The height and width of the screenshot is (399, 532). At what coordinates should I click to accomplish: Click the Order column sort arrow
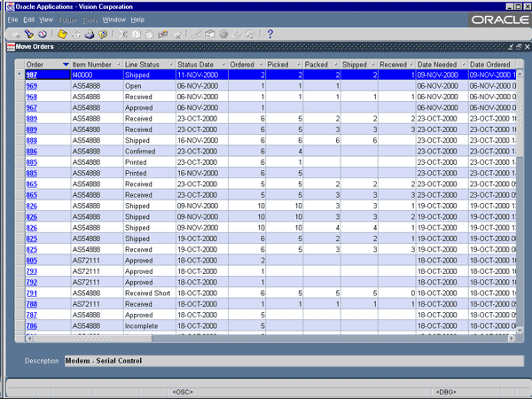pyautogui.click(x=66, y=65)
